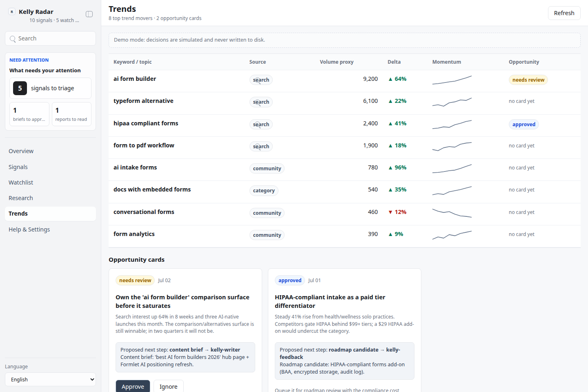
Task: Focus the sidebar Search field
Action: (50, 38)
